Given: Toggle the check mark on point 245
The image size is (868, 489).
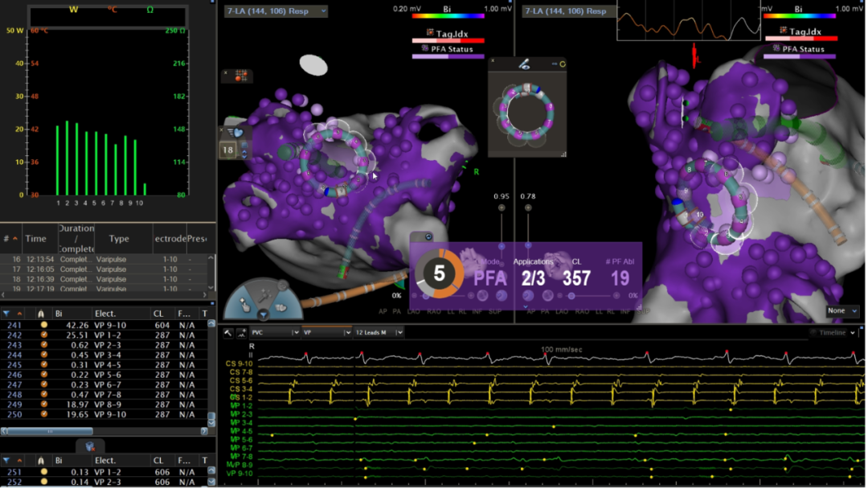Looking at the screenshot, I should pyautogui.click(x=43, y=365).
